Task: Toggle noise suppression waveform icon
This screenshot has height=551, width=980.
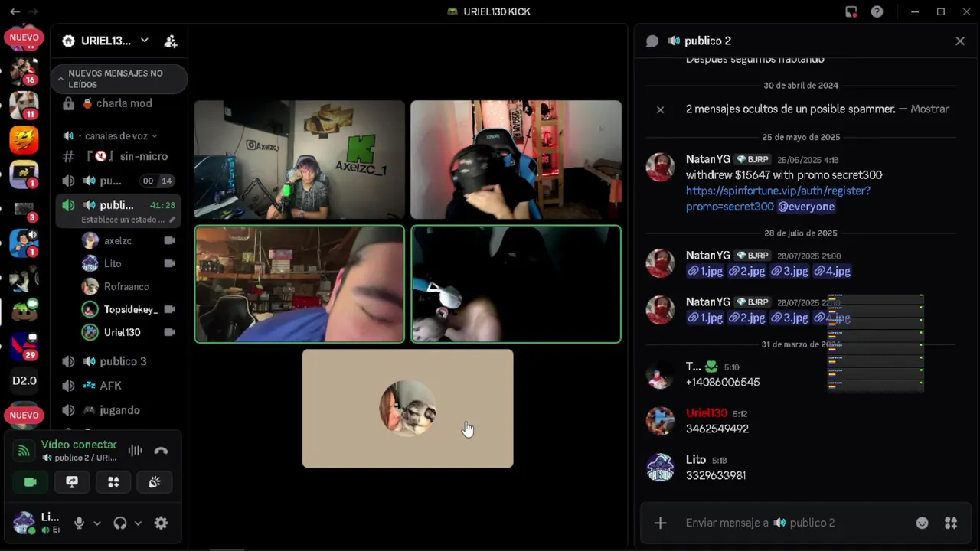Action: [x=136, y=451]
